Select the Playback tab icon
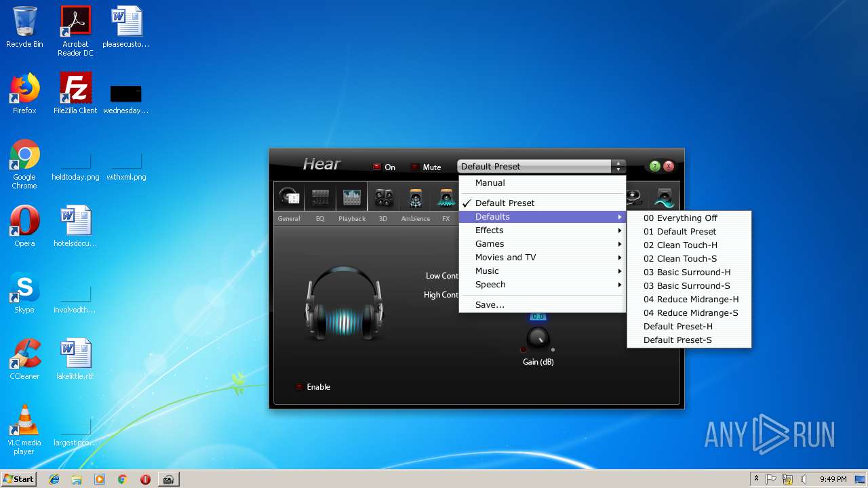The width and height of the screenshot is (868, 488). pyautogui.click(x=351, y=197)
